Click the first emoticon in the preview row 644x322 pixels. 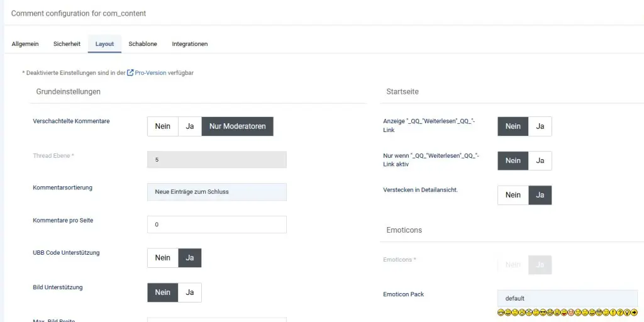point(501,313)
